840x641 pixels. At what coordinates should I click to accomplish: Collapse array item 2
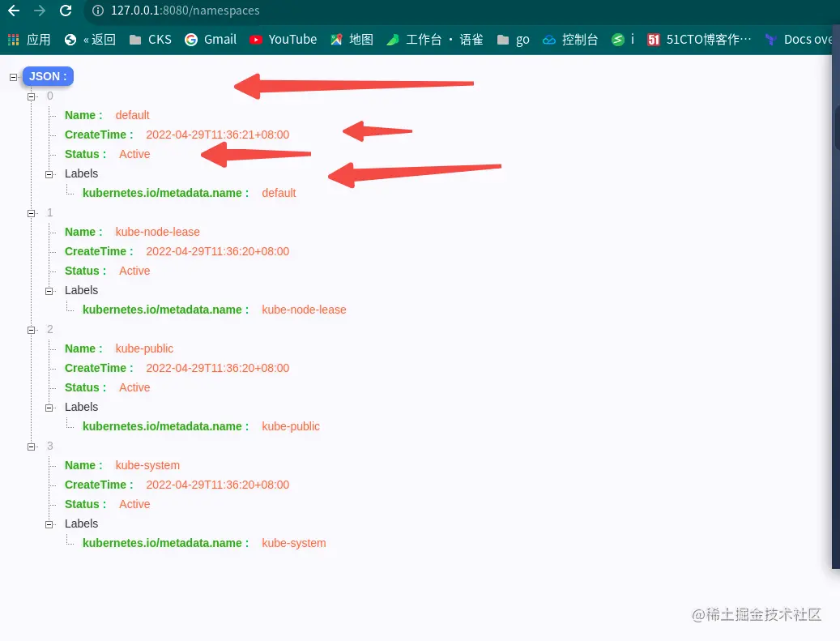coord(31,330)
